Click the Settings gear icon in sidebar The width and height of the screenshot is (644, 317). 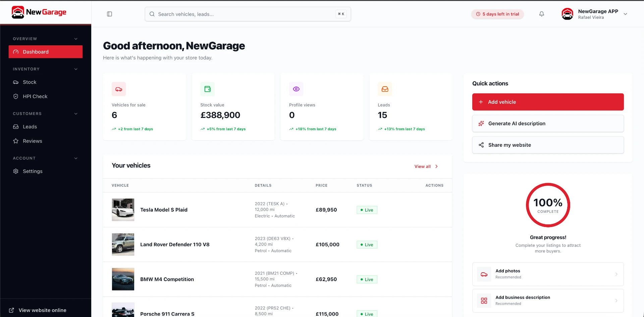click(x=16, y=171)
